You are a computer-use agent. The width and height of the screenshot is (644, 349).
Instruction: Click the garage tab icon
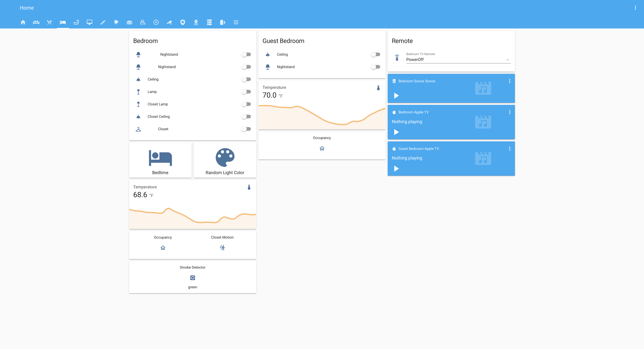pos(129,23)
